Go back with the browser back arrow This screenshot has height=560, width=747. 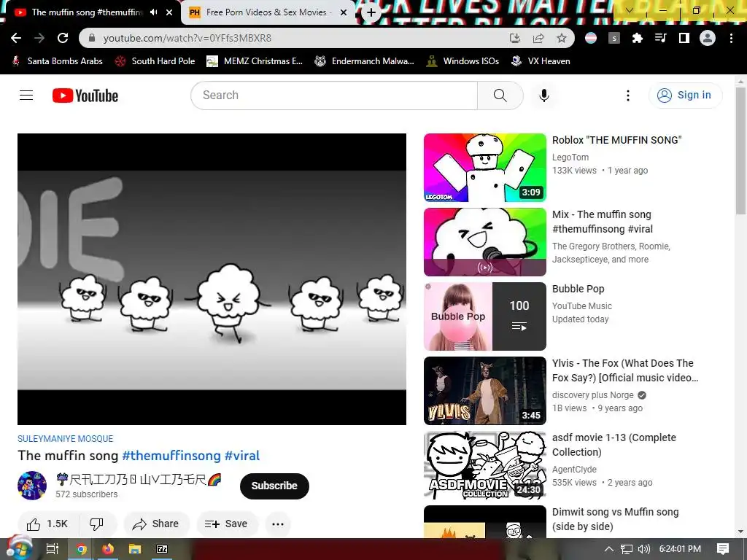point(16,38)
